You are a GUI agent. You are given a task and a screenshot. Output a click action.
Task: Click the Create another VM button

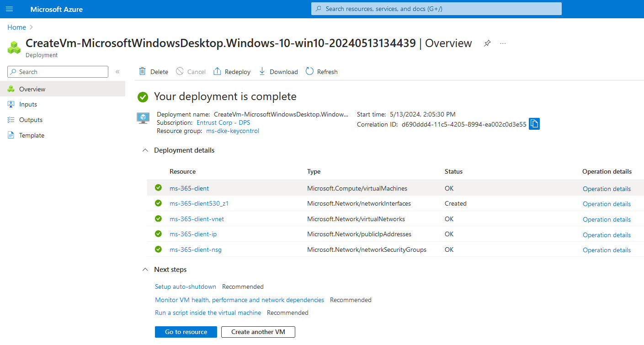point(258,332)
